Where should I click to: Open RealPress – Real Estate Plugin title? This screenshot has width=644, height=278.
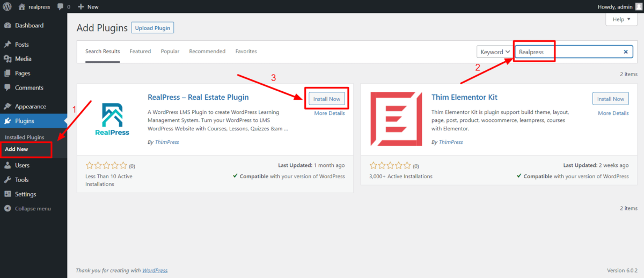pos(198,97)
